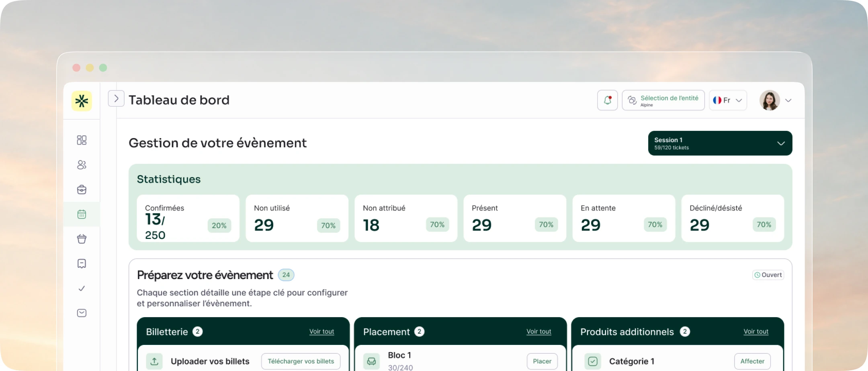Open the briefcase icon in sidebar
This screenshot has height=371, width=868.
coord(82,190)
